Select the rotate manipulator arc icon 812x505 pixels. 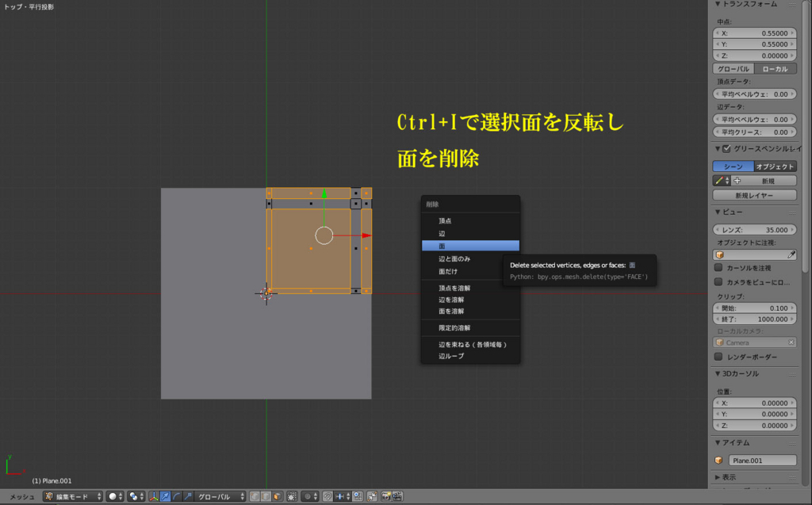click(177, 496)
